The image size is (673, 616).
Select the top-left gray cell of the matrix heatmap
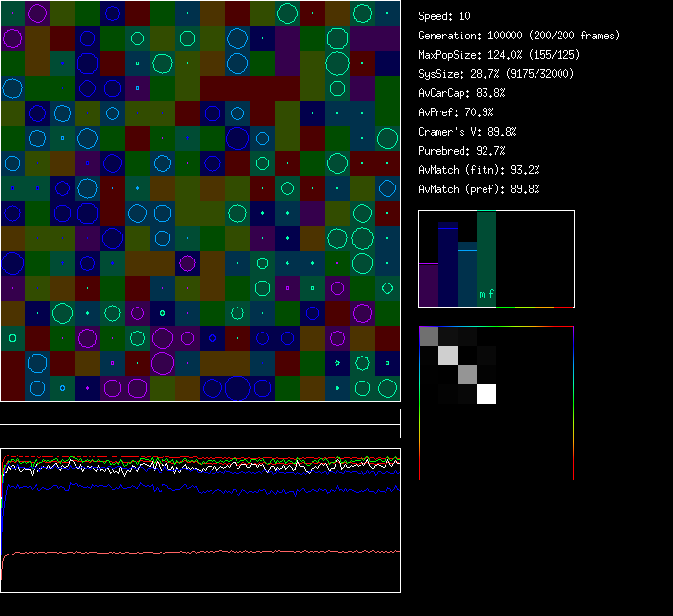[x=429, y=335]
